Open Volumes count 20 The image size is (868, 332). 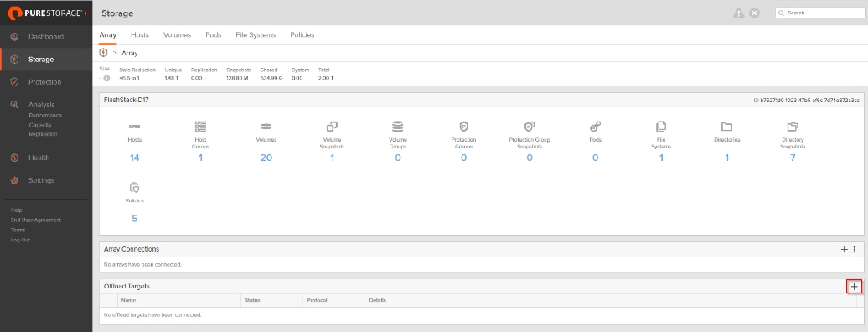(266, 158)
